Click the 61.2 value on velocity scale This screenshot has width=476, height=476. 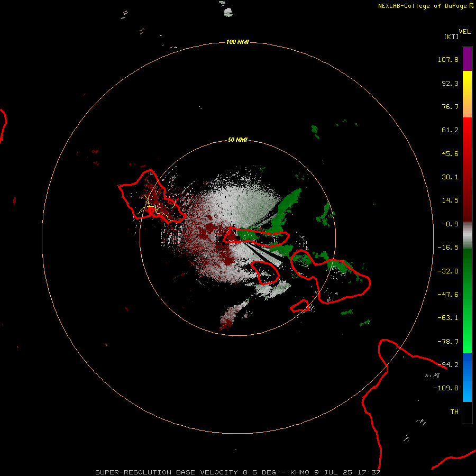[x=450, y=130]
